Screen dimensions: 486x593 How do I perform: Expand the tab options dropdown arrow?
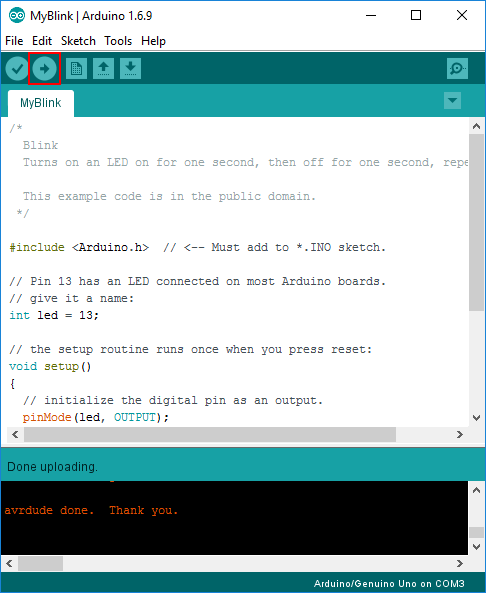point(452,101)
